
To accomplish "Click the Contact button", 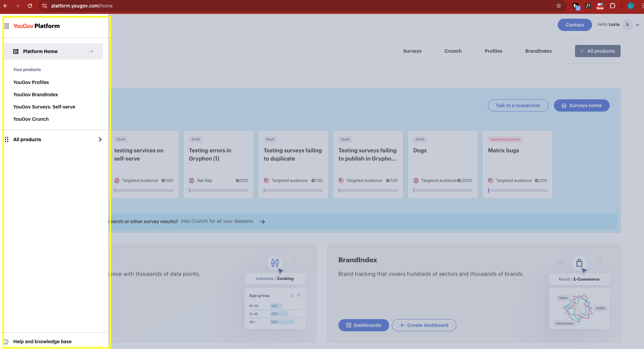I will 574,24.
